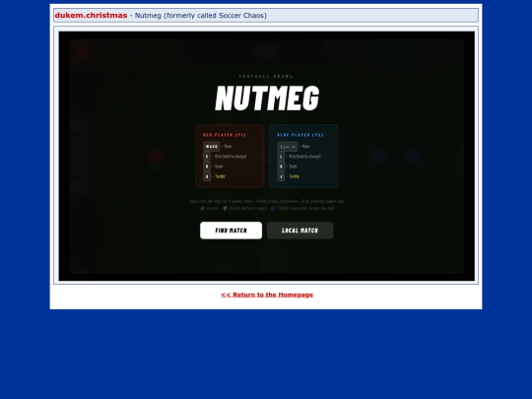Viewport: 532px width, 399px height.
Task: Click blue player's Kick key badge
Action: 281,157
